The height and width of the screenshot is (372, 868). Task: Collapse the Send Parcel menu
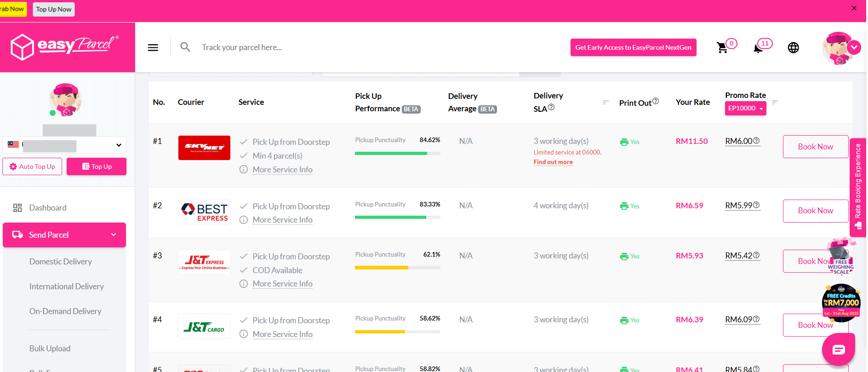pyautogui.click(x=64, y=235)
